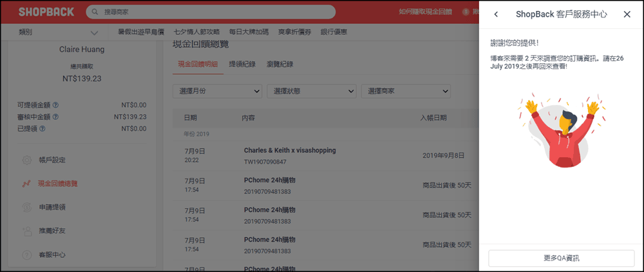Click the ShopBack logo

tap(46, 12)
